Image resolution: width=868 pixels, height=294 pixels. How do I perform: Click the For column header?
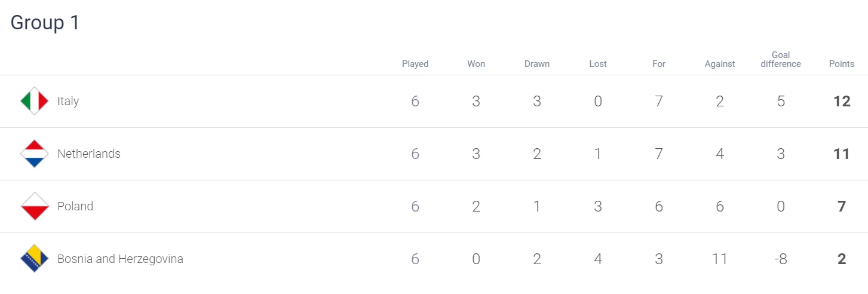(x=659, y=64)
